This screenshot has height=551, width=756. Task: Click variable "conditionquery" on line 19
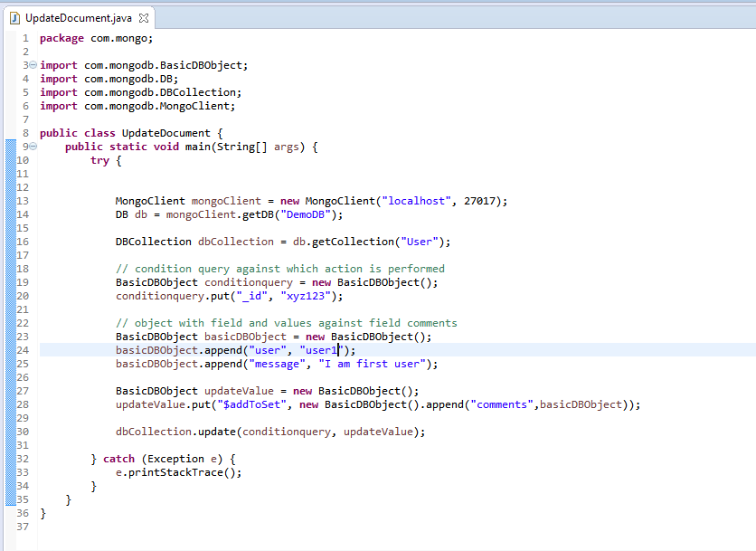click(249, 282)
